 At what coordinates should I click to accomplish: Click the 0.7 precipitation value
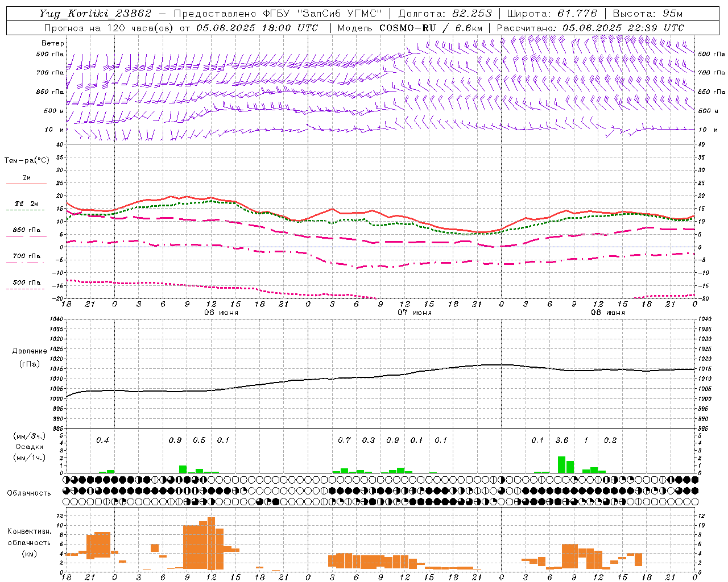[344, 440]
